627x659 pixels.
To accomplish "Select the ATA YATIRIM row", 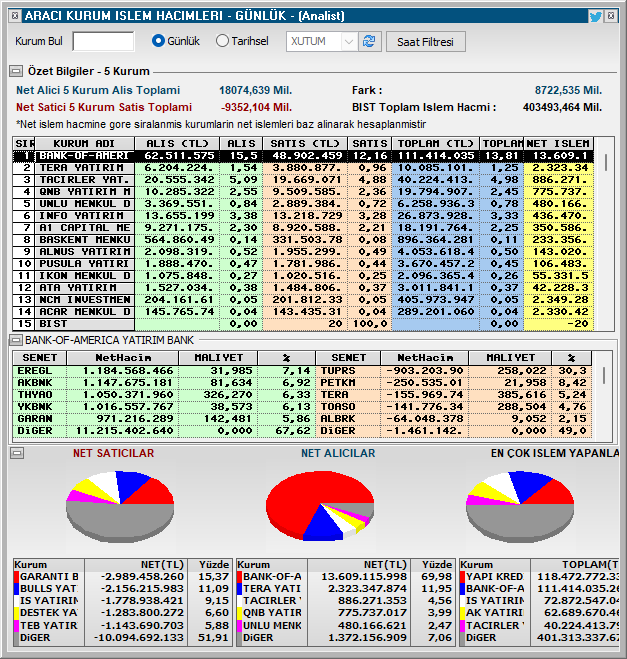I will pos(303,288).
